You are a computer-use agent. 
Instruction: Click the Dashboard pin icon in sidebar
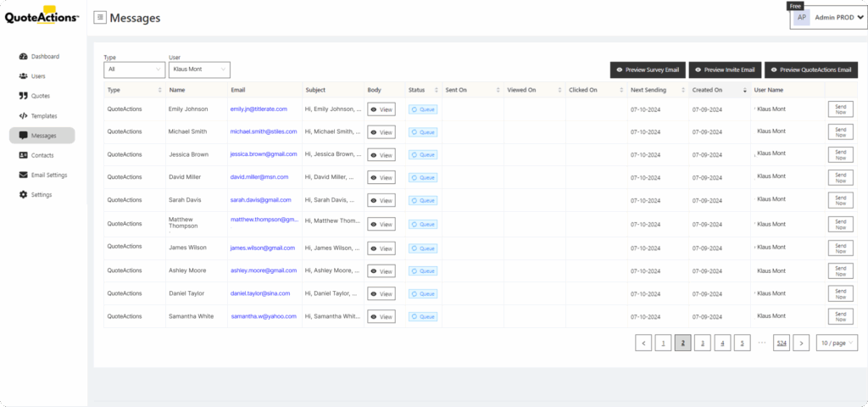pos(23,57)
